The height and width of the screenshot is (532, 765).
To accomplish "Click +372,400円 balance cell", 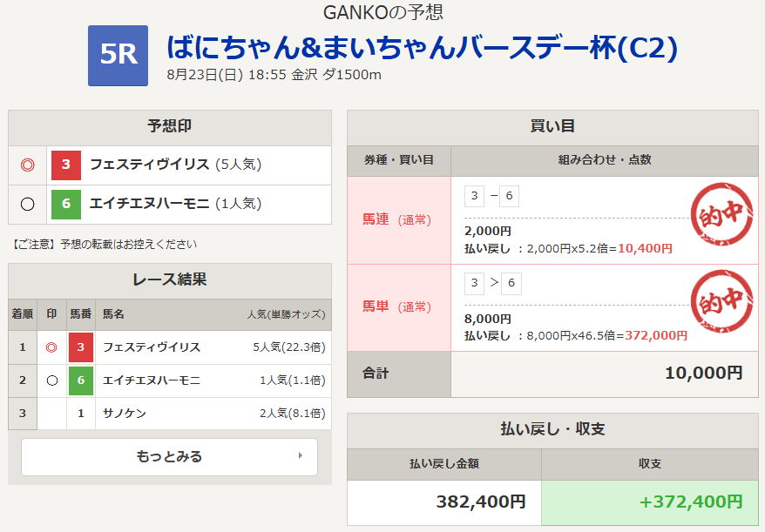I will point(650,502).
